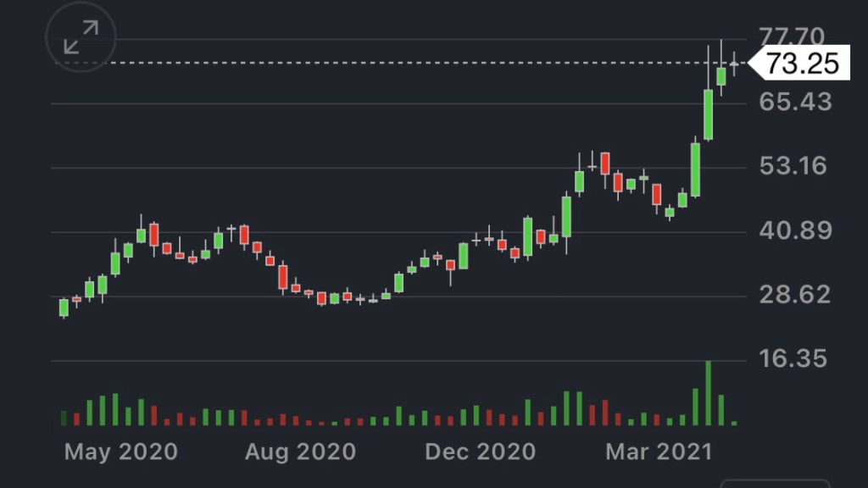Expand the chart to fullscreen
868x488 pixels.
point(81,38)
